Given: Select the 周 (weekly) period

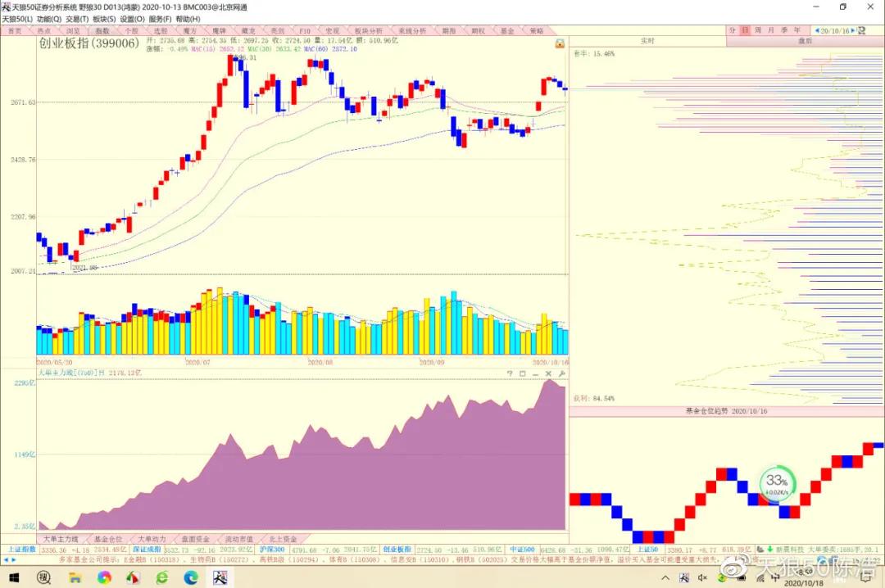Looking at the screenshot, I should click(758, 30).
